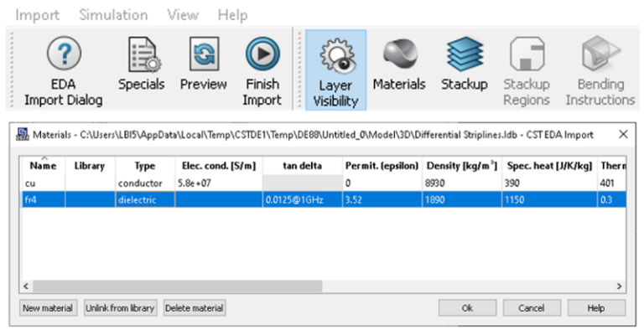644x330 pixels.
Task: Click the empty Elec. cond. cell for fr4
Action: pyautogui.click(x=219, y=200)
